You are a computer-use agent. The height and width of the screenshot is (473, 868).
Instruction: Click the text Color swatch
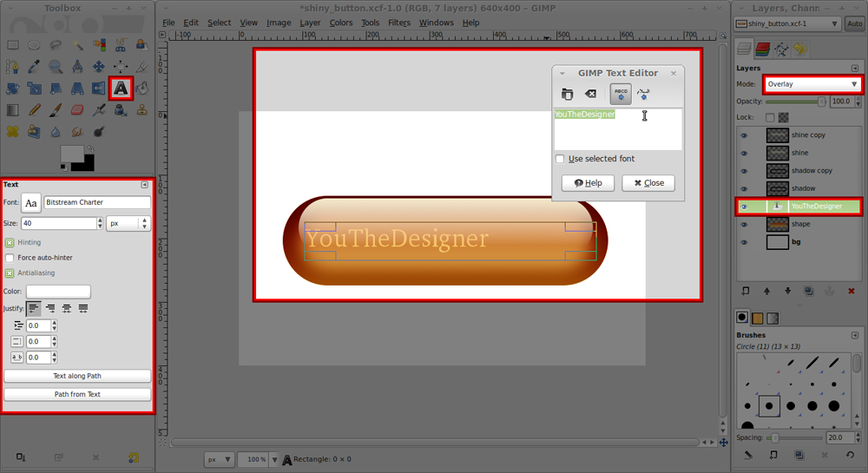click(x=58, y=292)
